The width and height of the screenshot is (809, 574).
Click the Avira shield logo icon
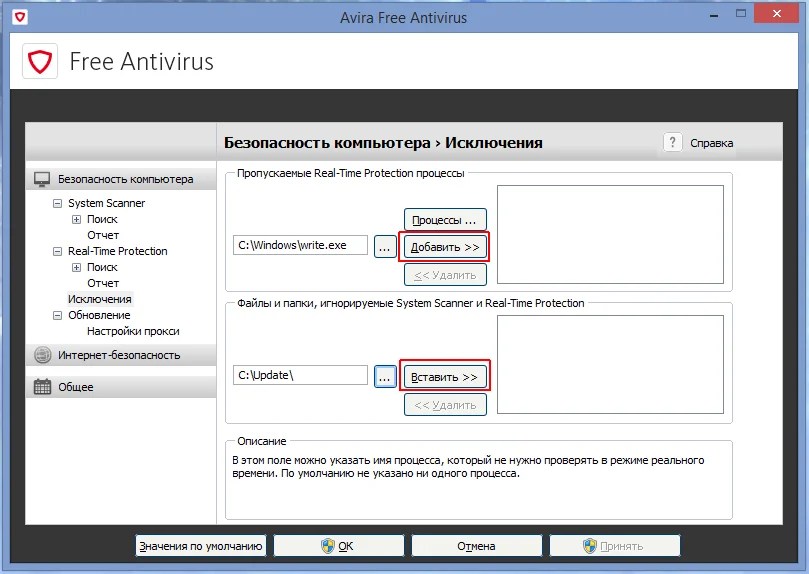pyautogui.click(x=42, y=64)
